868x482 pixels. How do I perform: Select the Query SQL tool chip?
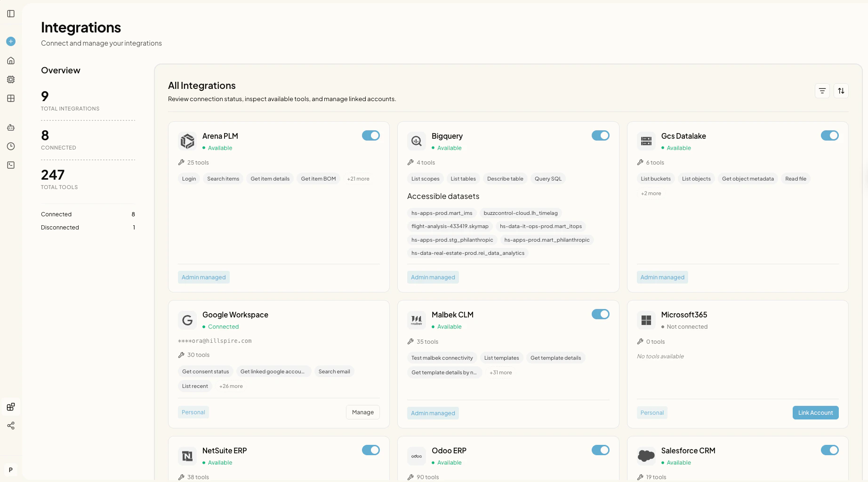click(548, 179)
